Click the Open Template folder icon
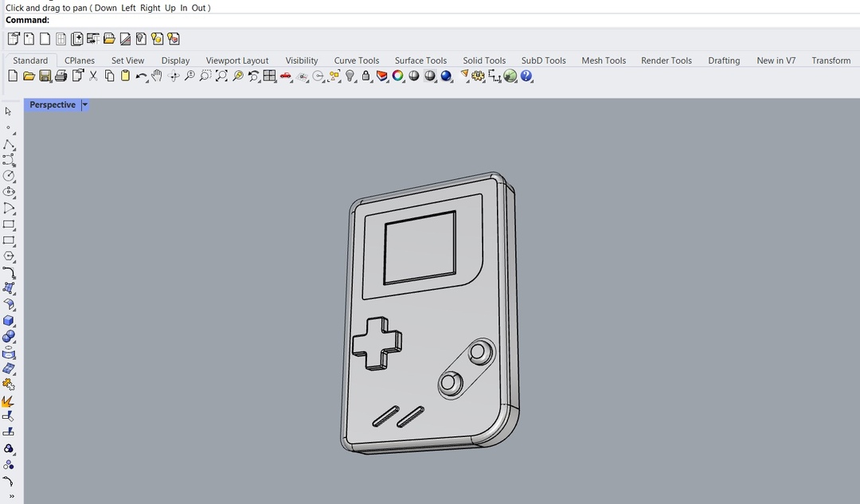 (109, 39)
